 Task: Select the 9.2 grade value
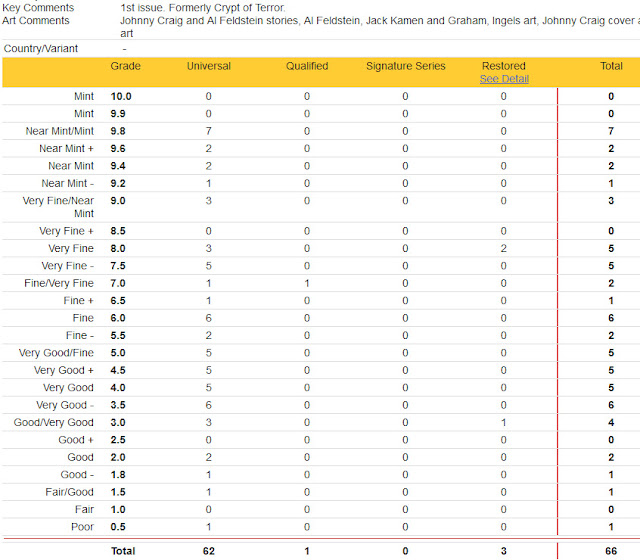pyautogui.click(x=118, y=183)
